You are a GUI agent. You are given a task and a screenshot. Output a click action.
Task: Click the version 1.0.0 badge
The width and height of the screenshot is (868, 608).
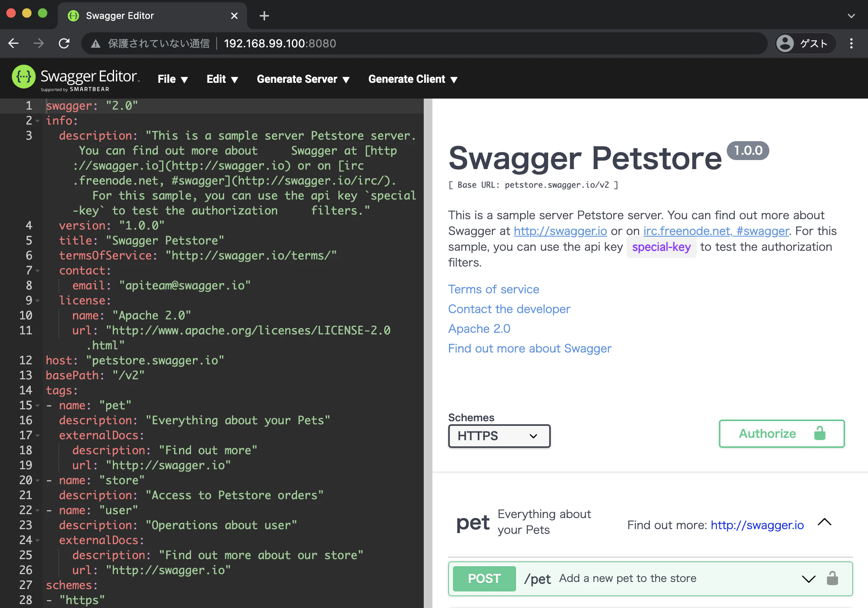[748, 150]
